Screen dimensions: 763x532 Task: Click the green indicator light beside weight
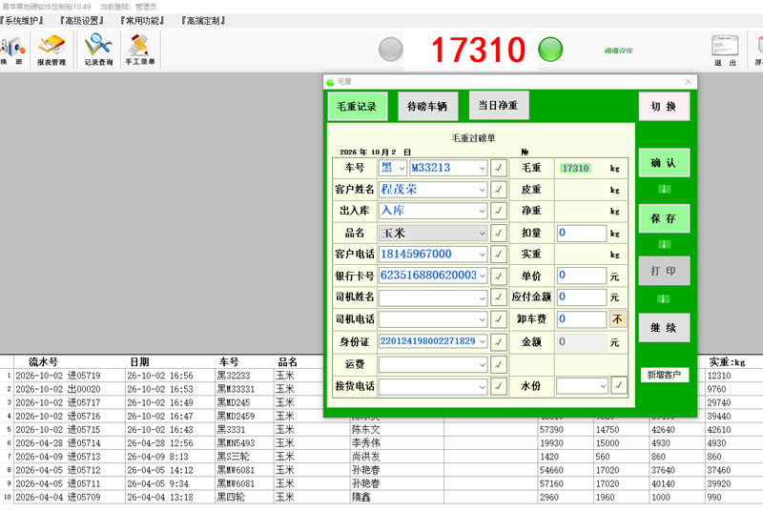point(550,50)
